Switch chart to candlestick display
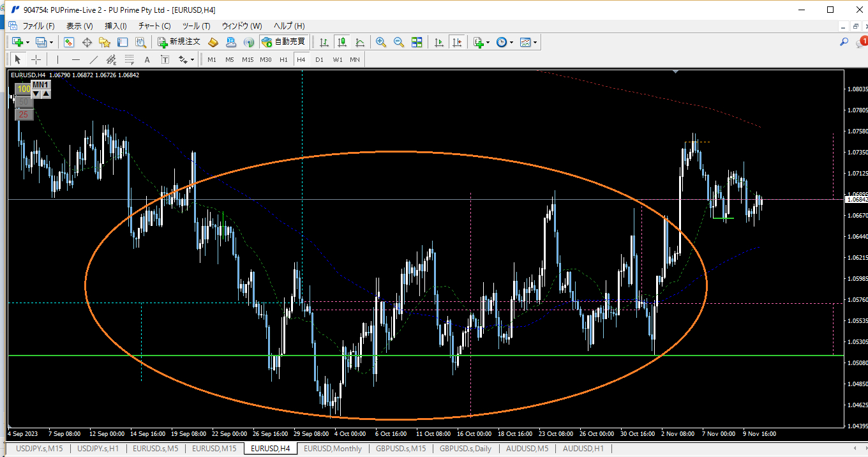868x457 pixels. [342, 42]
